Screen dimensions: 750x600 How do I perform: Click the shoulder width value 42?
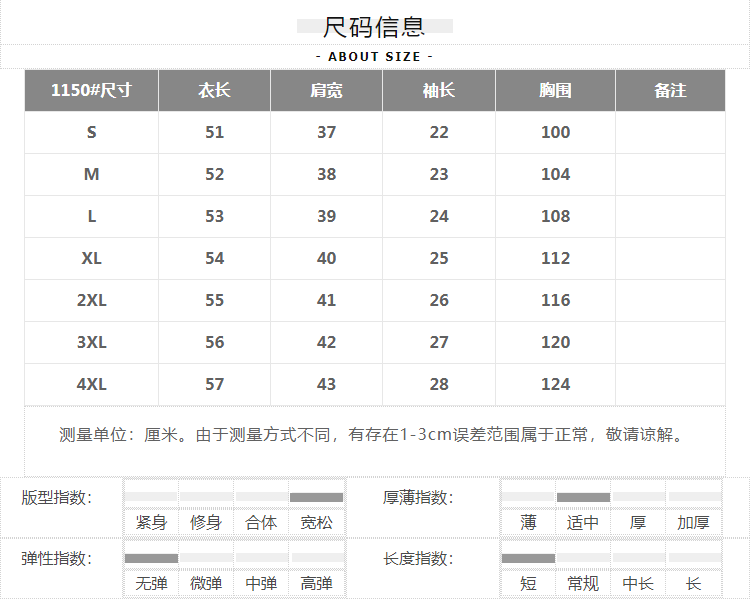326,342
